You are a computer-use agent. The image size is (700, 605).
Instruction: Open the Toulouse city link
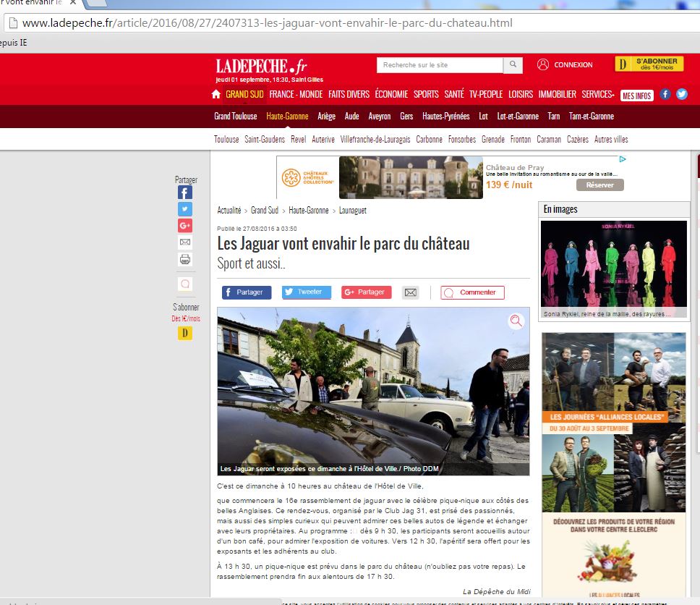tap(226, 140)
